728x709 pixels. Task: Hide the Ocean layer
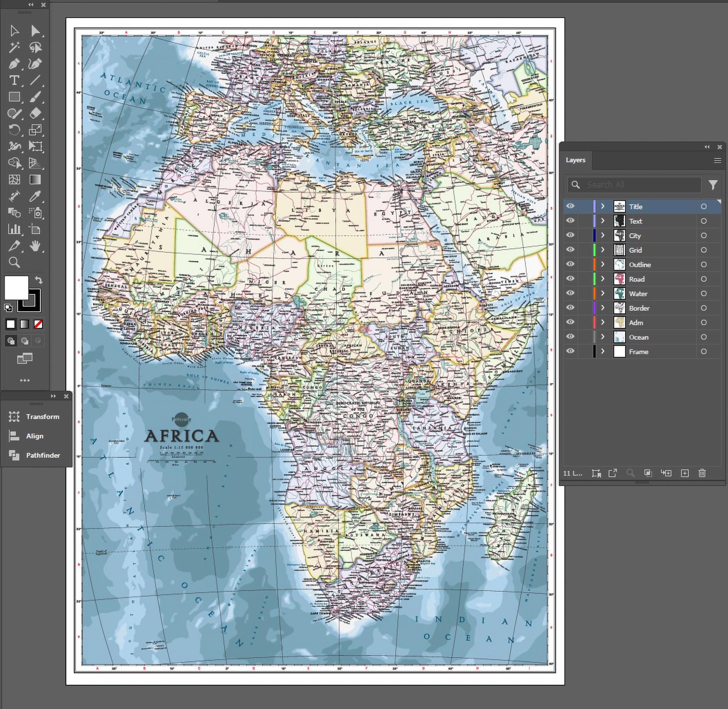click(x=570, y=337)
